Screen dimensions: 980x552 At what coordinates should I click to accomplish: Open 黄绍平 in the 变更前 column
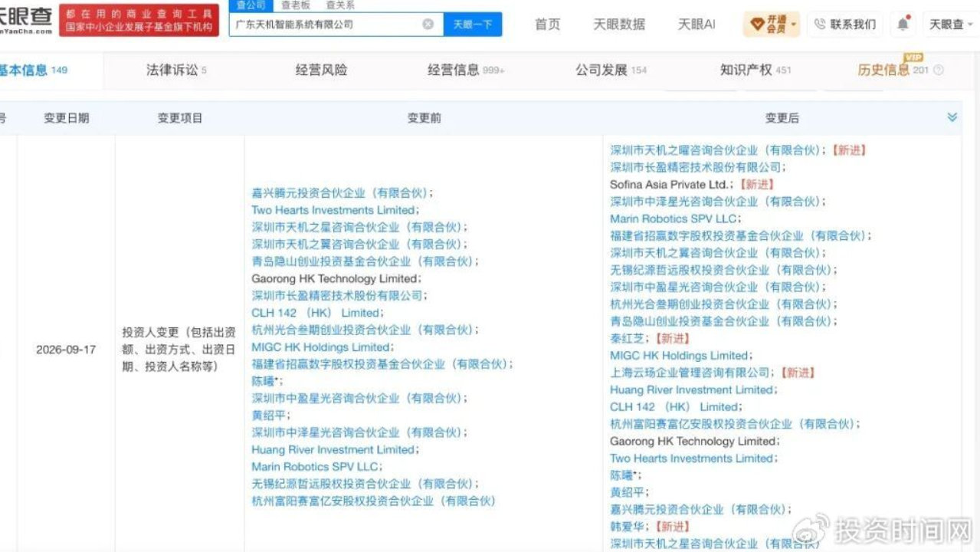(x=267, y=416)
